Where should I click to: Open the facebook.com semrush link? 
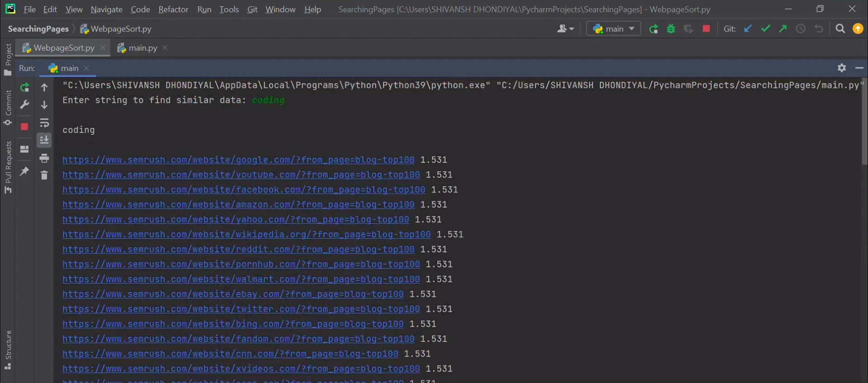click(244, 190)
